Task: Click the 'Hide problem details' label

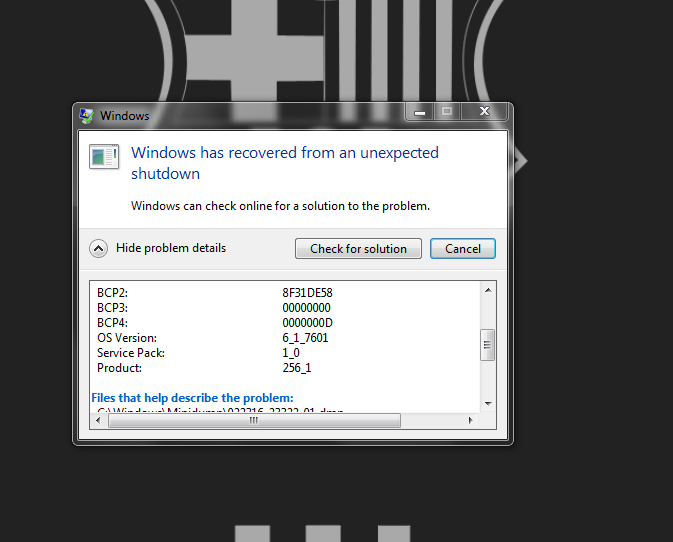Action: pyautogui.click(x=171, y=248)
